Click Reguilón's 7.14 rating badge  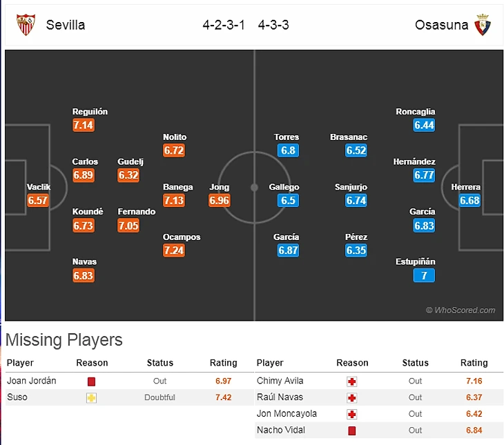click(x=83, y=125)
